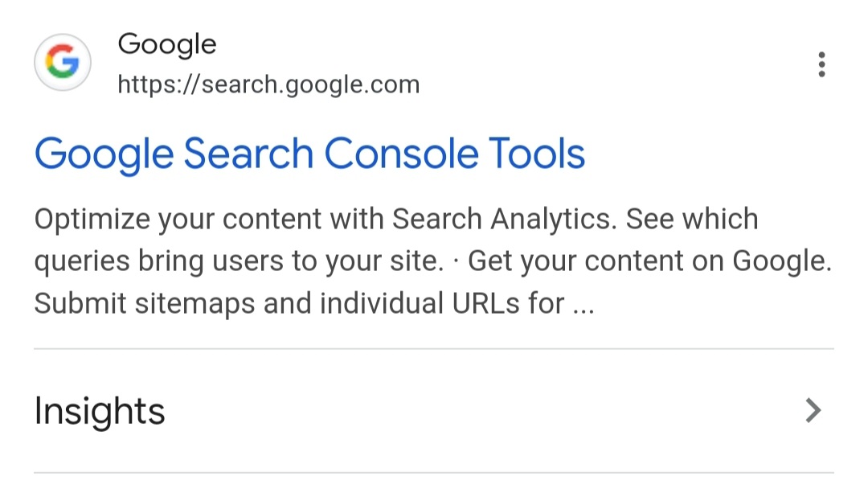Click the circular site icon next to Google
This screenshot has width=868, height=489.
point(62,61)
